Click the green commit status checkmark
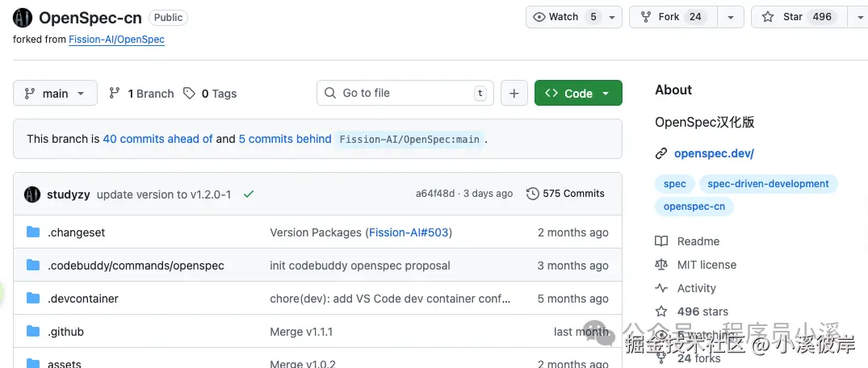 [x=249, y=194]
